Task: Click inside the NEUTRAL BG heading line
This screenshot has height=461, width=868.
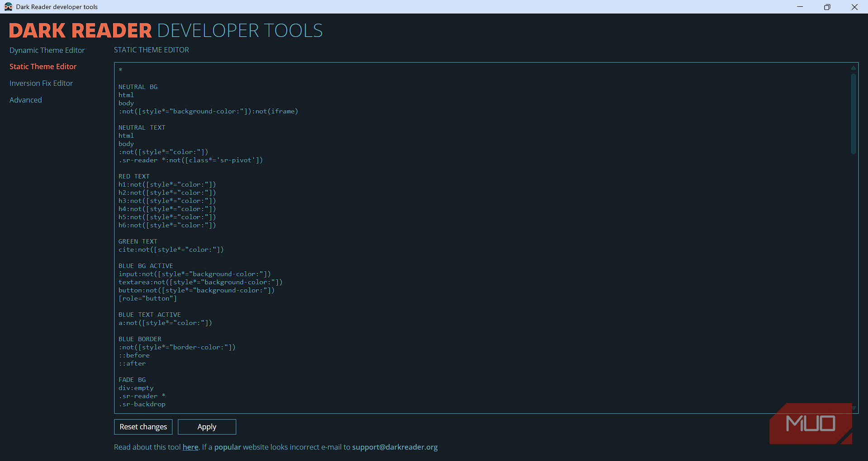Action: (x=138, y=87)
